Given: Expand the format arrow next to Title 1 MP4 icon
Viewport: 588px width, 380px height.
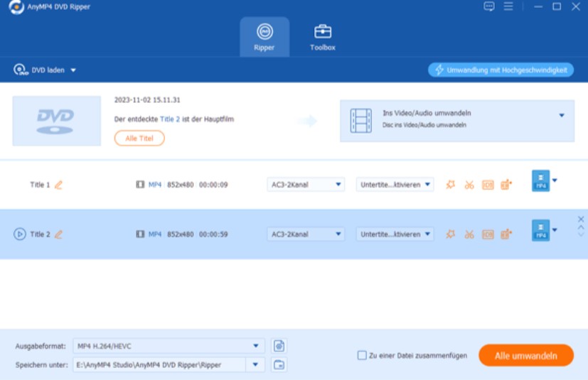Looking at the screenshot, I should (x=555, y=180).
